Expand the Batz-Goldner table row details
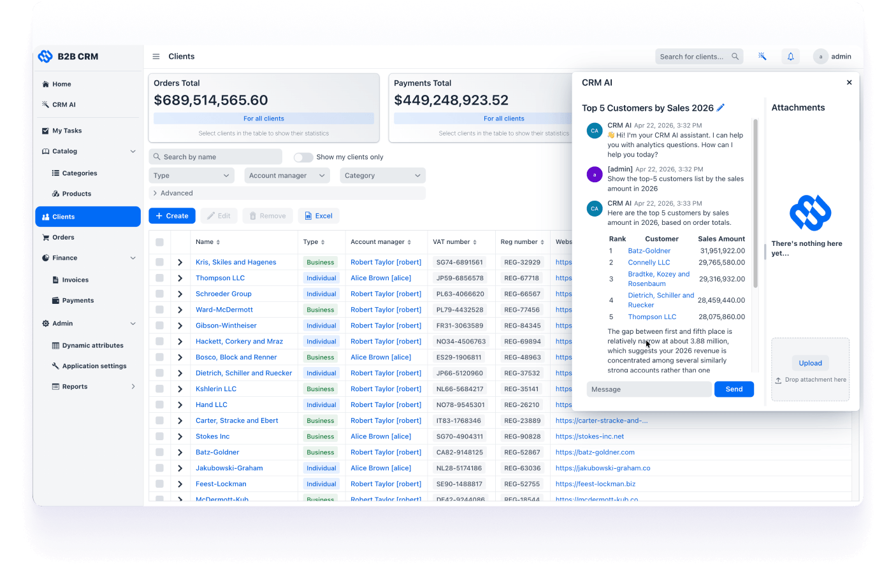Screen dimensions: 896x588 [180, 452]
